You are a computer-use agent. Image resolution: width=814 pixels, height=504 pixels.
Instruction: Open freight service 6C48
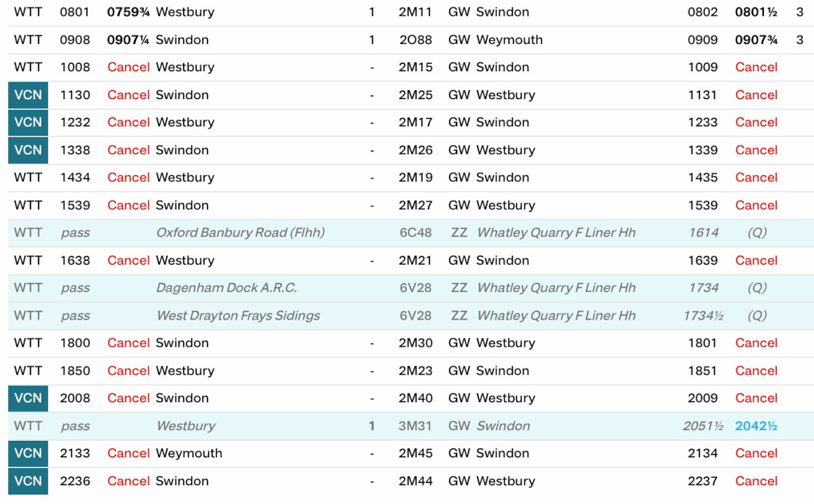pos(415,233)
